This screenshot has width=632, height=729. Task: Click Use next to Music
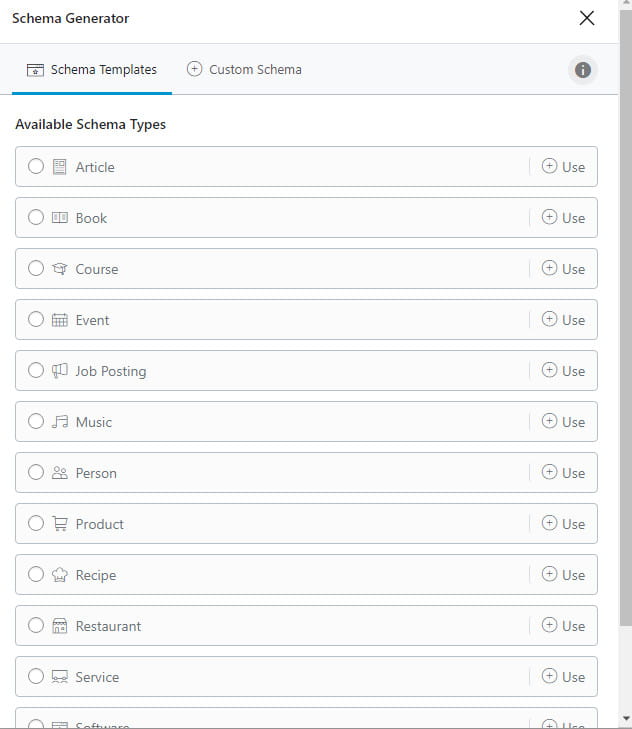(564, 422)
